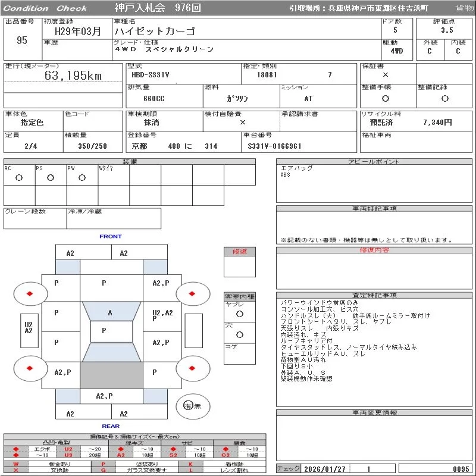
Task: Select the evaluation score 3.5
Action: point(447,30)
